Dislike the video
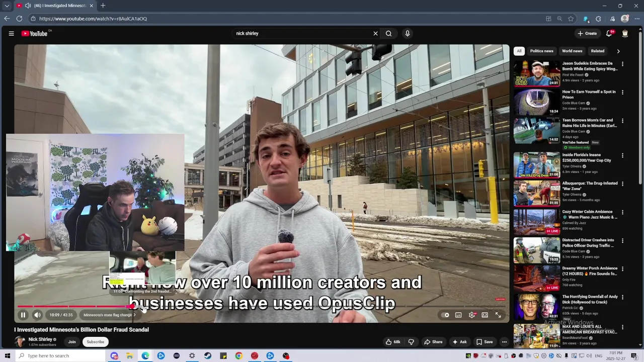Image resolution: width=644 pixels, height=362 pixels. pos(411,342)
